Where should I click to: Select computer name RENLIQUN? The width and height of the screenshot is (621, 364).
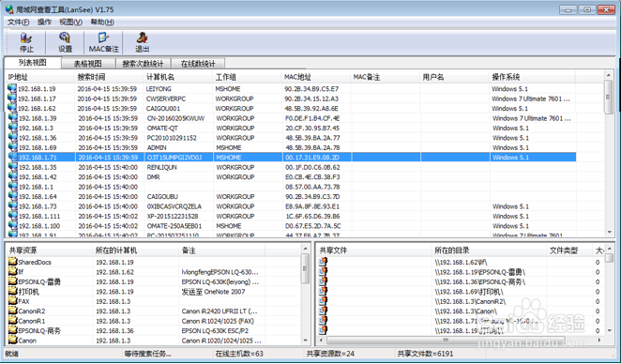pyautogui.click(x=161, y=167)
